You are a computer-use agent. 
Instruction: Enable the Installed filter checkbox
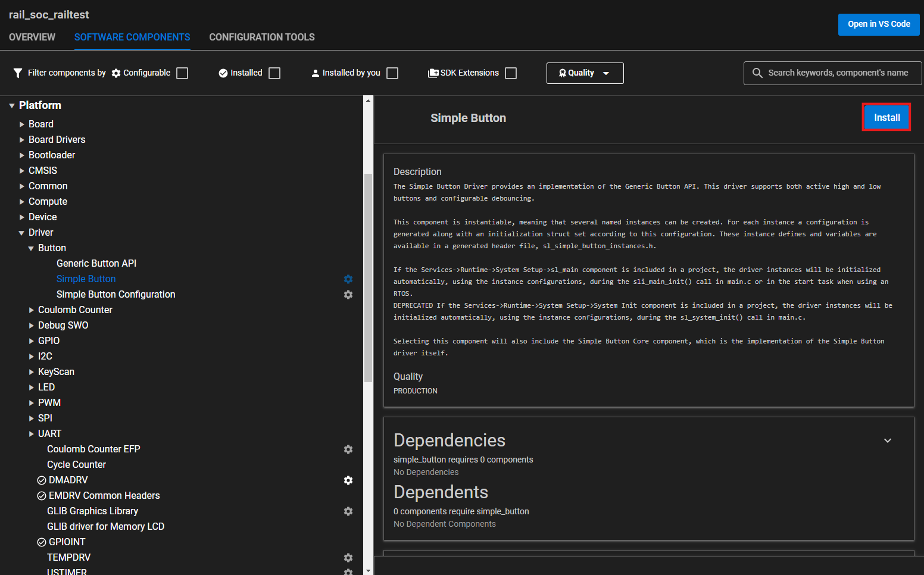(x=274, y=73)
